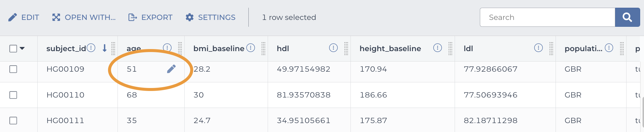Click the edit pencil in age cell 51
Viewport: 644px width, 132px height.
(x=171, y=69)
